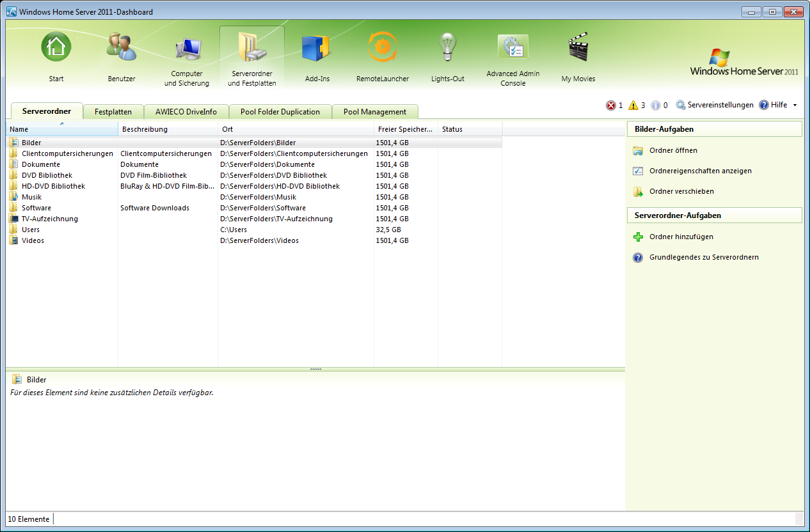Sort by Freier Speicher column header

point(406,129)
